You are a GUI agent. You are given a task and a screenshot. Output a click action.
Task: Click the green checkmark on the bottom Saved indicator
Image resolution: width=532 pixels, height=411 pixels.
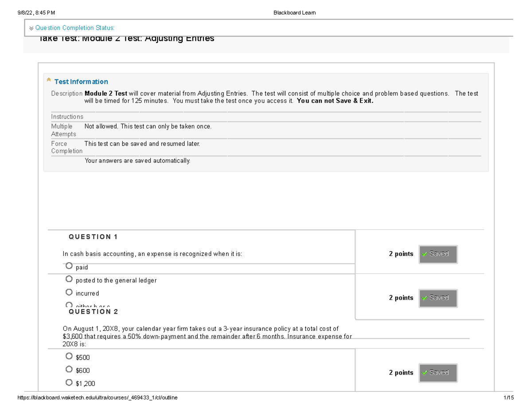click(x=424, y=372)
